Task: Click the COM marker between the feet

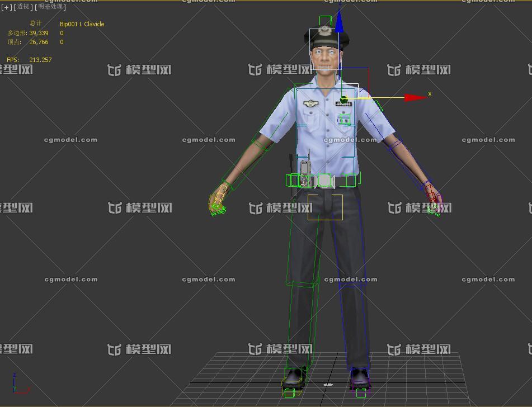Action: (x=328, y=385)
